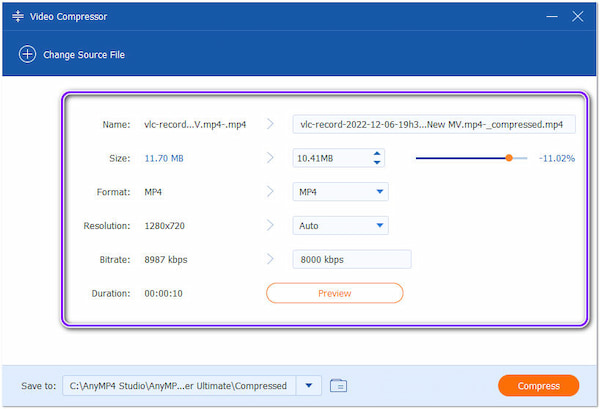Open the Auto resolution dropdown

click(x=341, y=226)
